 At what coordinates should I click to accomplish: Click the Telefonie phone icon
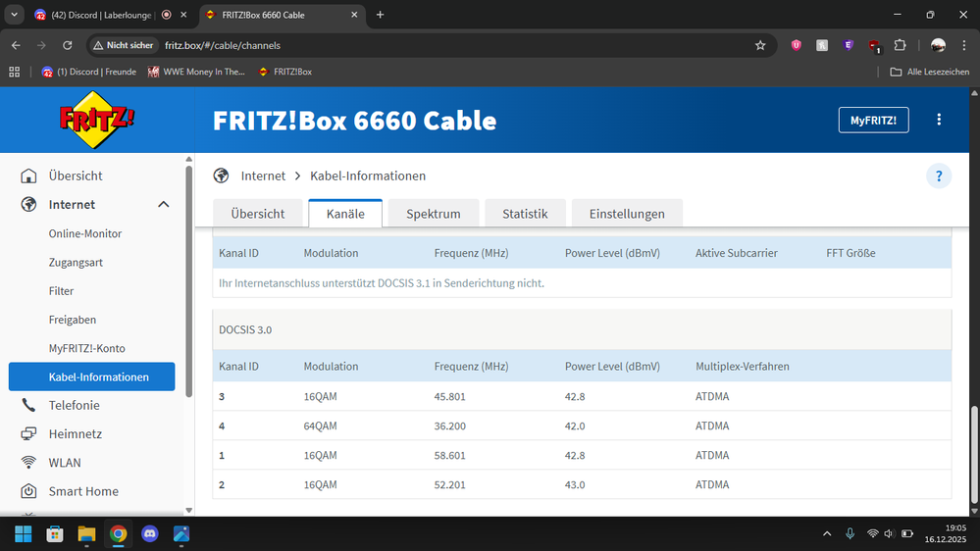click(28, 405)
